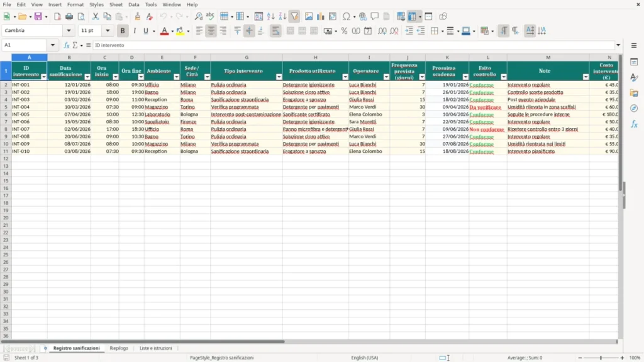Select row 5 header
Screen dimensions: 644x362
point(6,107)
